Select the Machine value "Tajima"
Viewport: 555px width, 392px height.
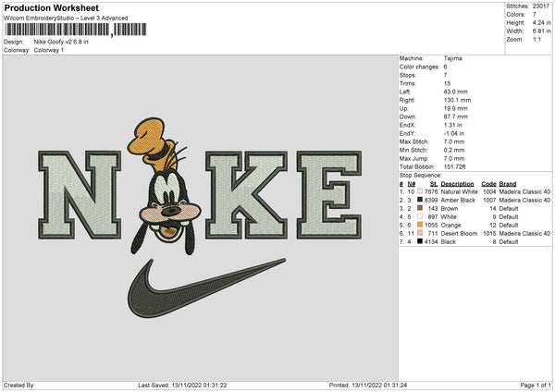(452, 58)
